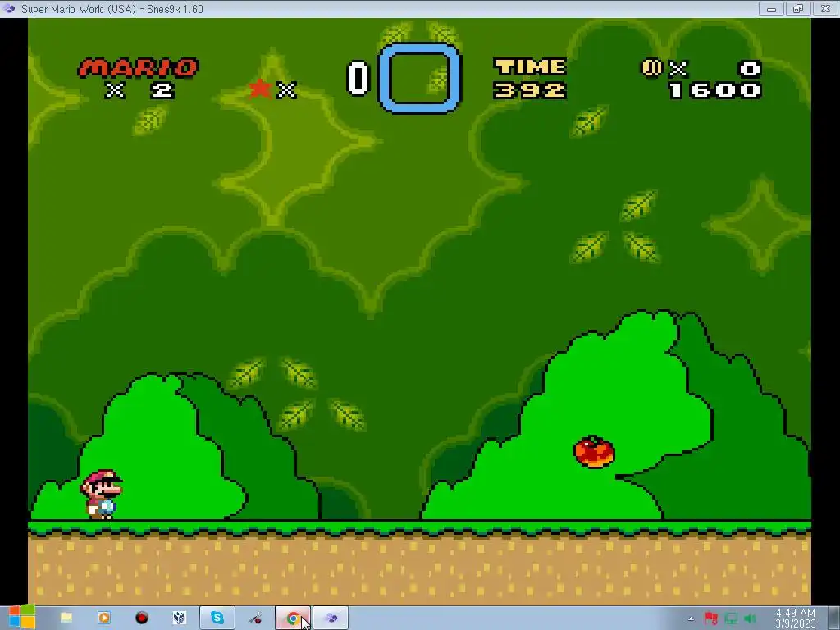Click the MARIO lives label

click(x=138, y=68)
